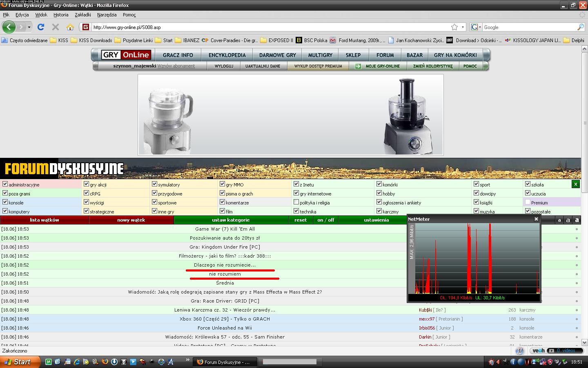Image resolution: width=588 pixels, height=368 pixels.
Task: Uncheck the gry akcji checkbox
Action: click(x=86, y=184)
